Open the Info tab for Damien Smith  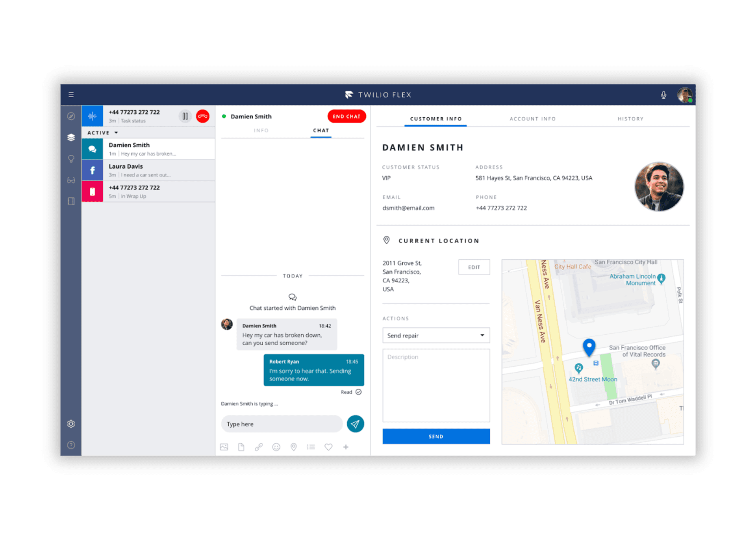[x=261, y=130]
